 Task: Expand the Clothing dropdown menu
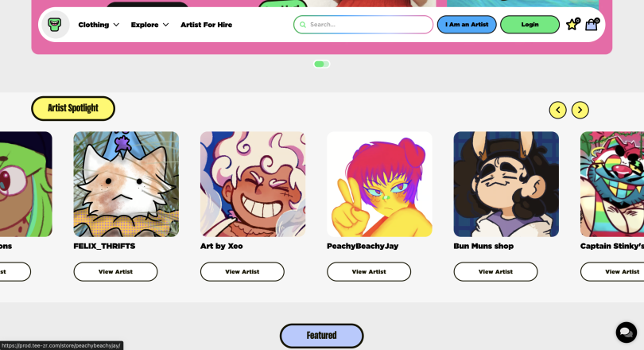point(99,25)
